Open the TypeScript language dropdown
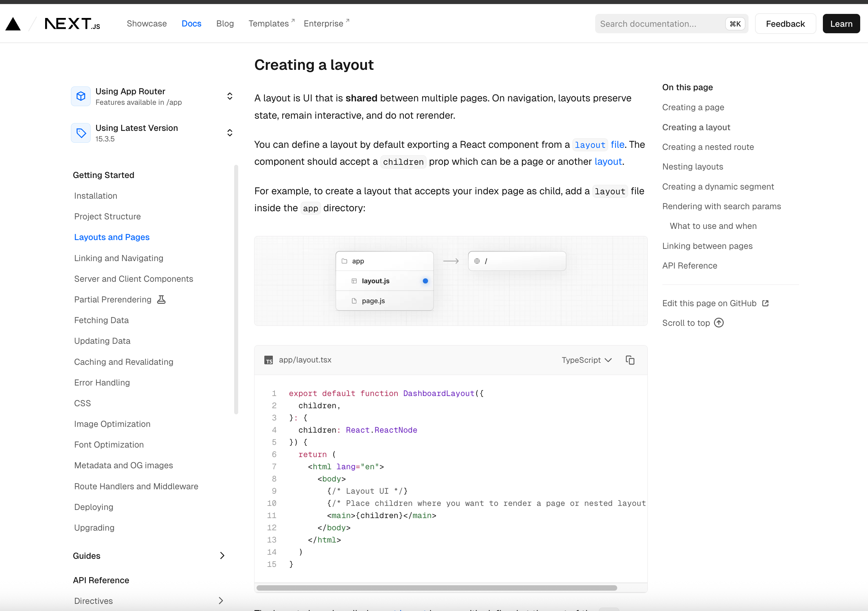The height and width of the screenshot is (611, 868). coord(586,360)
